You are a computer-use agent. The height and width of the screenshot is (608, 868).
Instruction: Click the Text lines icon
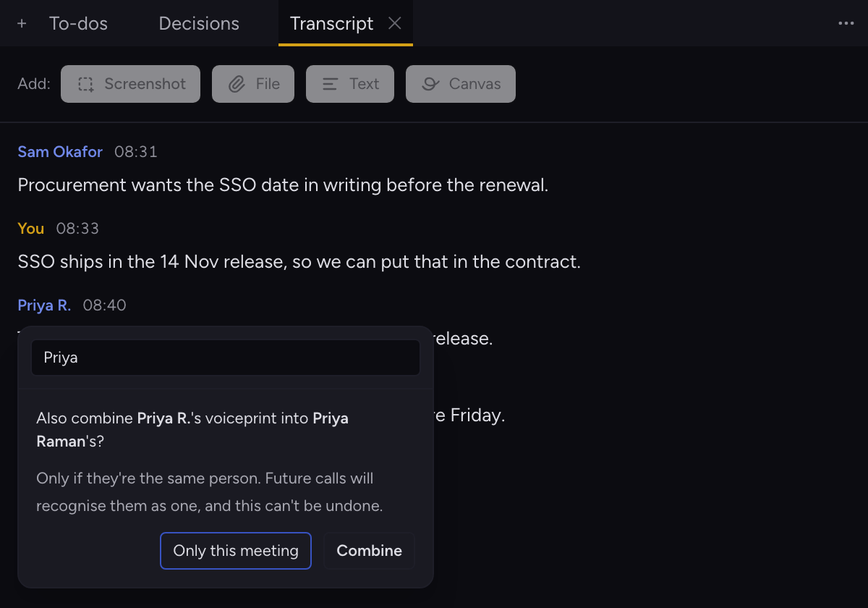(330, 84)
